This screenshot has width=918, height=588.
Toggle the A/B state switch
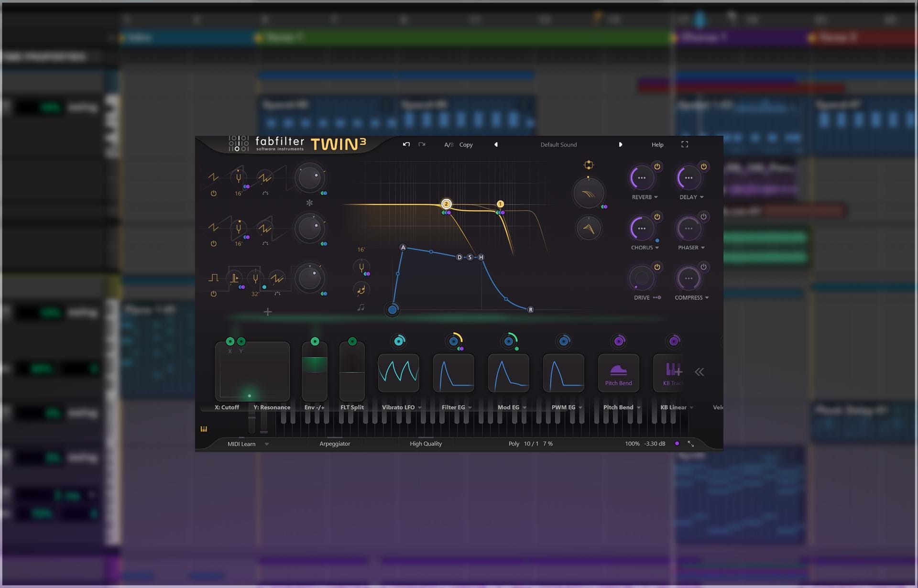pyautogui.click(x=448, y=145)
